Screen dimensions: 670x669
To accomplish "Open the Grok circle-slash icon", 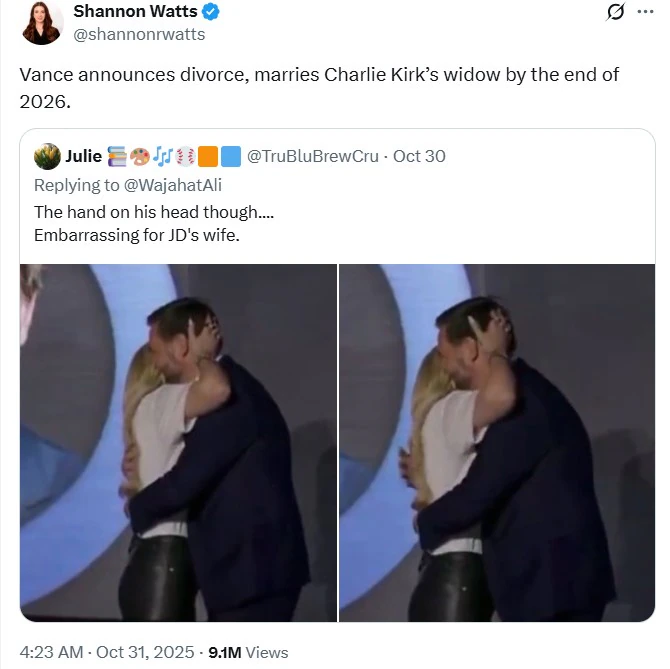I will [617, 13].
